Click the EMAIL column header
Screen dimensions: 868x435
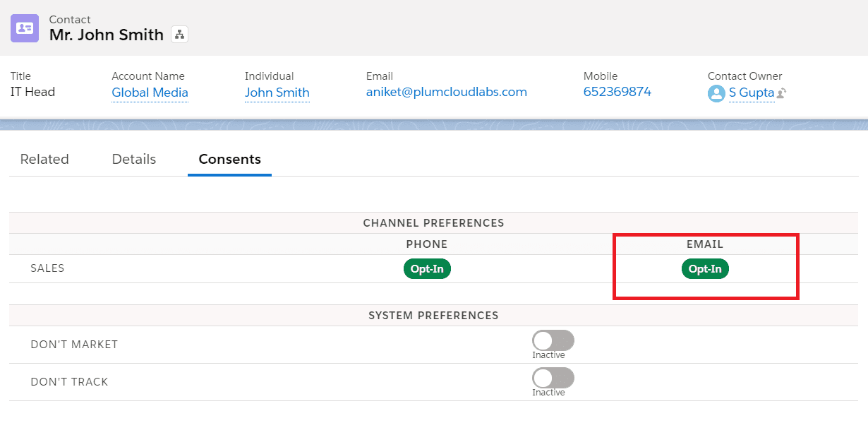click(x=705, y=244)
